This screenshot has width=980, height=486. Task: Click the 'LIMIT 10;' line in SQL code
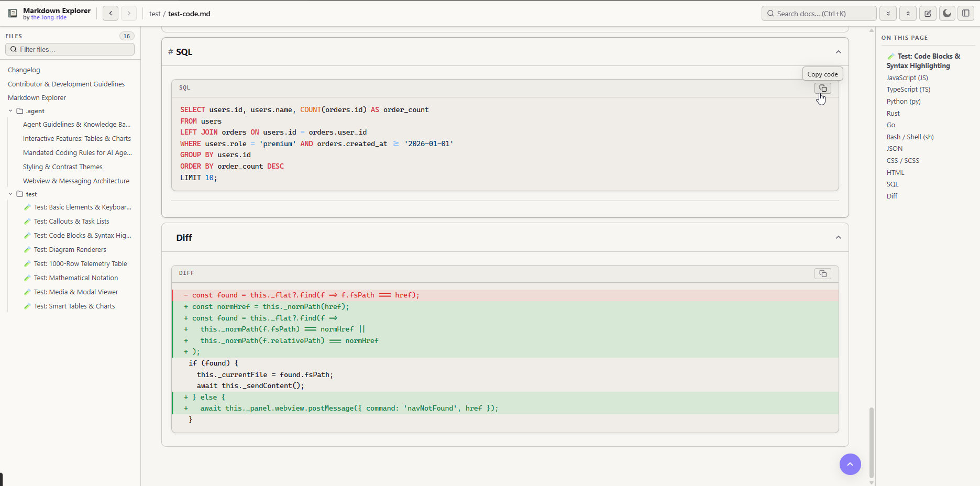(x=199, y=178)
